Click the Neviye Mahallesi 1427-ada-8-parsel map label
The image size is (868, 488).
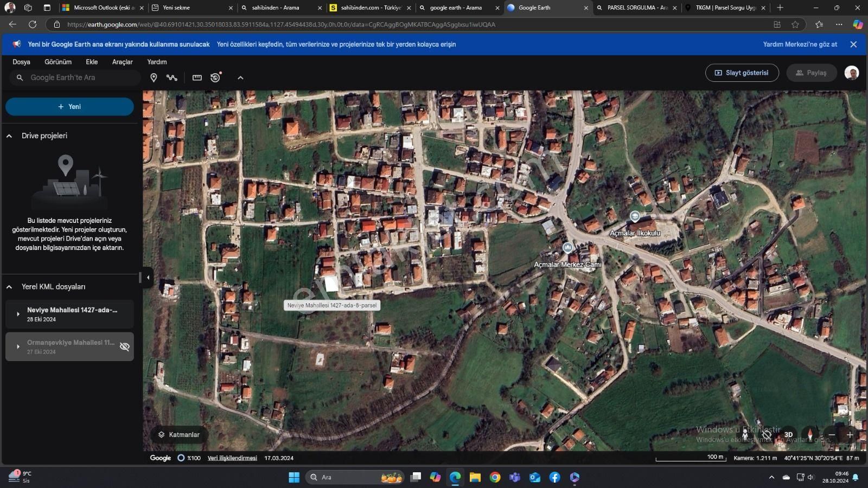point(331,305)
